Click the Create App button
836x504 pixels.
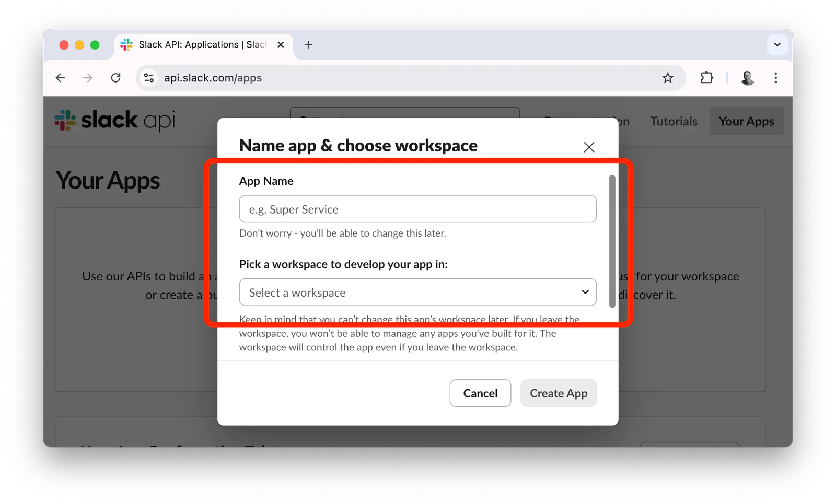pos(559,393)
